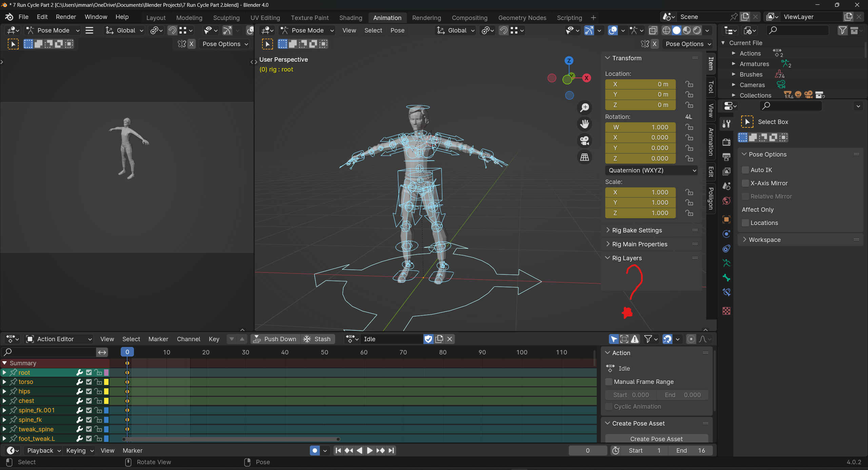Click the Stash action icon button
The width and height of the screenshot is (868, 470).
pyautogui.click(x=317, y=339)
